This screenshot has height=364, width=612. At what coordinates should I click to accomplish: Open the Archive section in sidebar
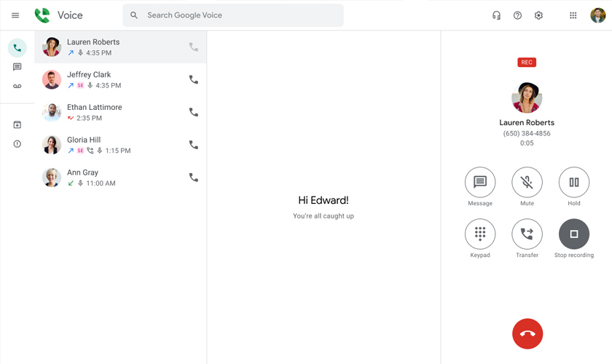[x=17, y=124]
